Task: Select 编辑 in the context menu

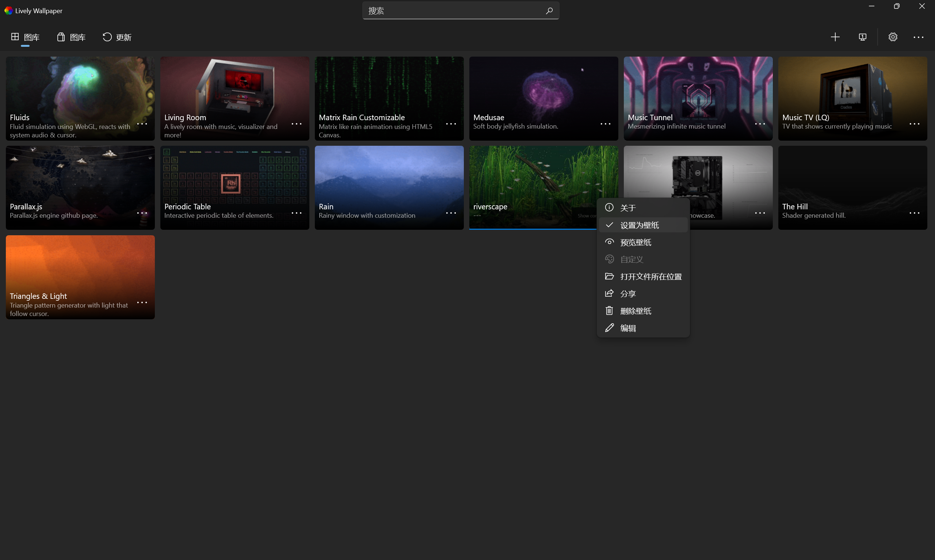Action: [643, 328]
